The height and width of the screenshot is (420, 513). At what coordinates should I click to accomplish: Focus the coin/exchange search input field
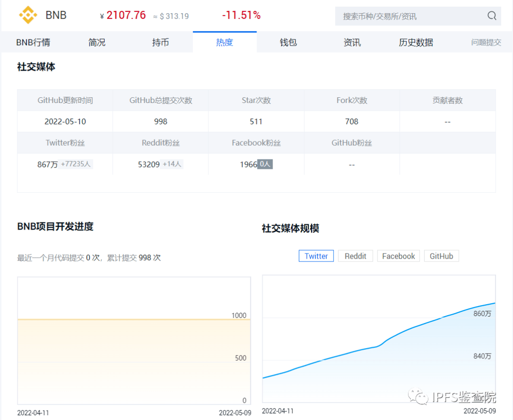[x=408, y=16]
